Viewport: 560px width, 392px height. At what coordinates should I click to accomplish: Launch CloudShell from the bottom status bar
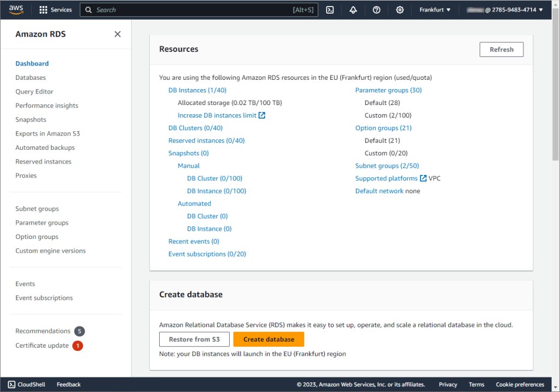coord(26,384)
